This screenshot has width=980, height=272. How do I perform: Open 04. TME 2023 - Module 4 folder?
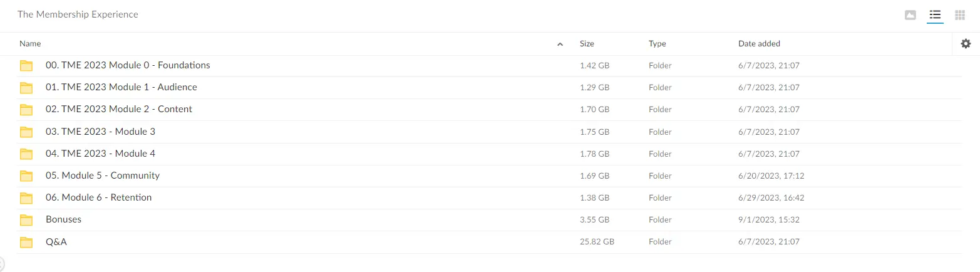(x=100, y=154)
